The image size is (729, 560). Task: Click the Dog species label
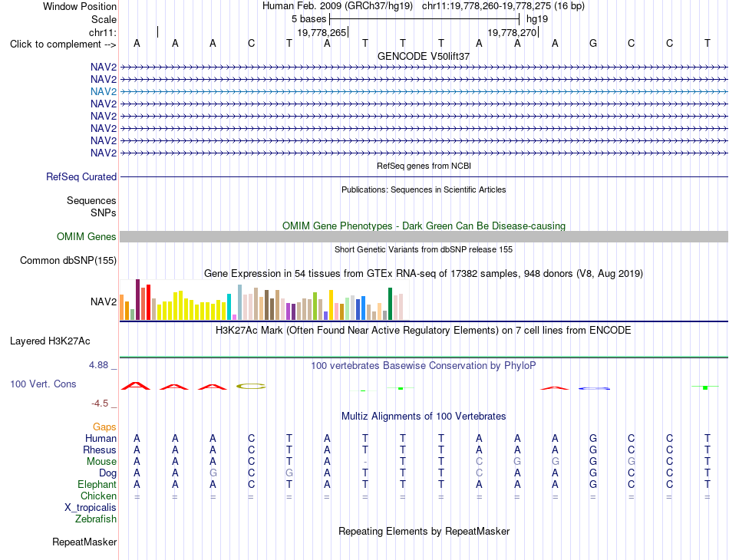tap(107, 473)
